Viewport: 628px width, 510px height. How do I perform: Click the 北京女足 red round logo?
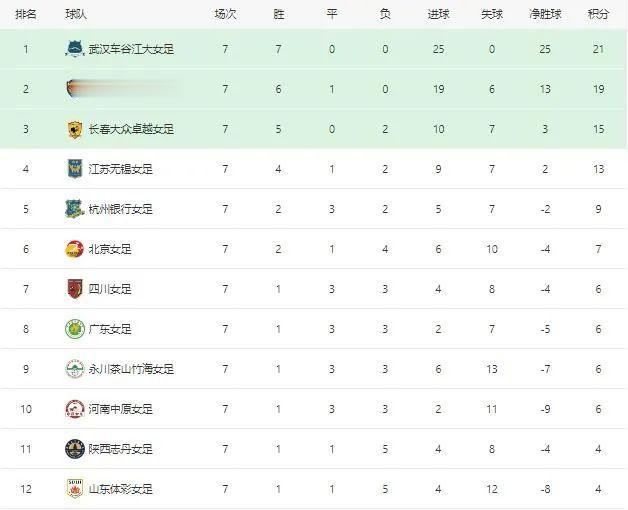coord(74,249)
